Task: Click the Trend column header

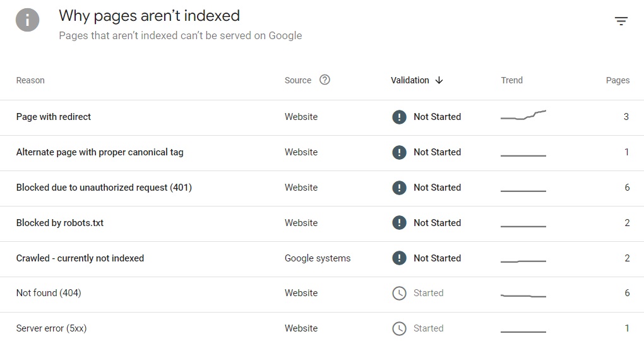Action: pos(512,80)
